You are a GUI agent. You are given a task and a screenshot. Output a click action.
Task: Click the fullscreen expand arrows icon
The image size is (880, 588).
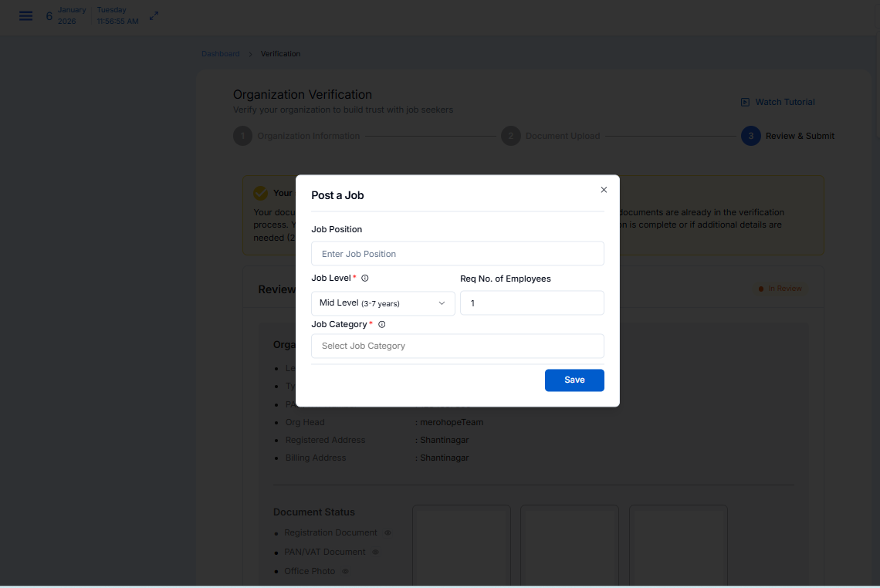tap(154, 16)
